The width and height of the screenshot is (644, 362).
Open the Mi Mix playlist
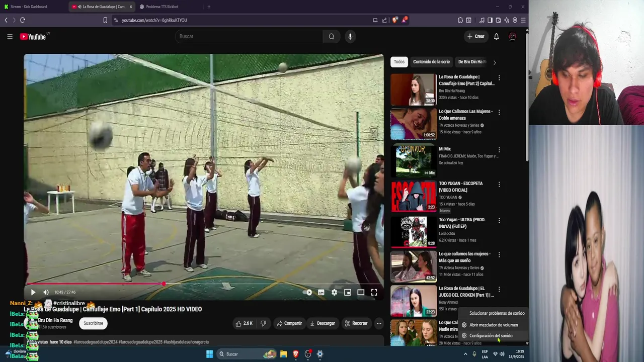414,160
